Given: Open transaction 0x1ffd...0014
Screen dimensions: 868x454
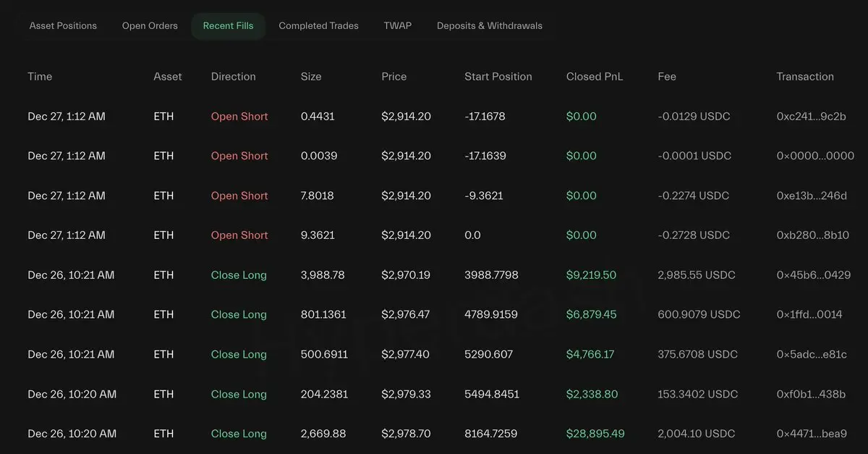Looking at the screenshot, I should pyautogui.click(x=809, y=314).
